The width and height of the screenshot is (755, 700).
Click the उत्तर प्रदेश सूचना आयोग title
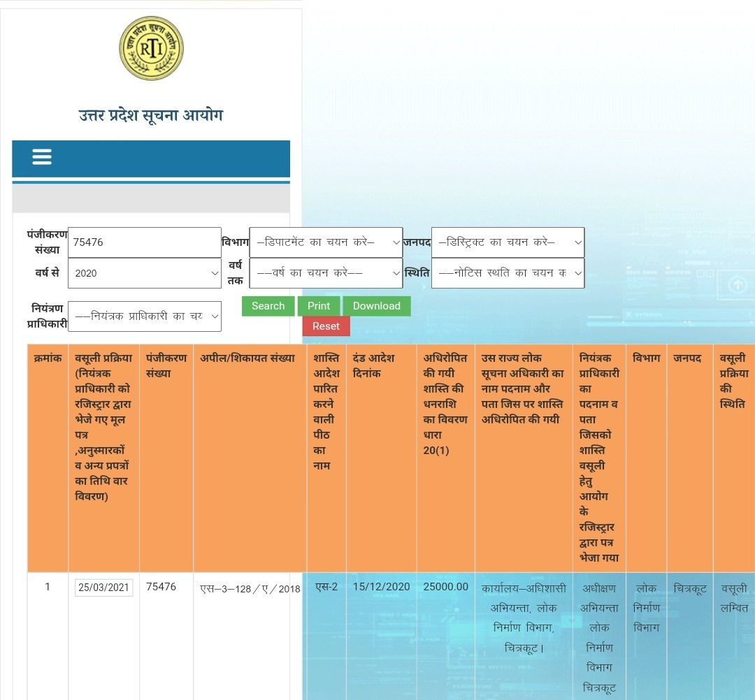151,115
